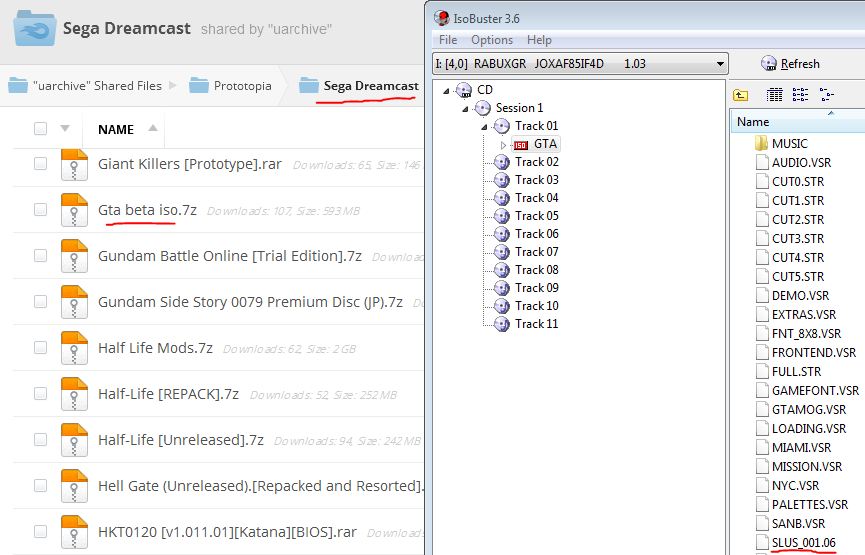Click the IsoBuster application icon in title bar

[x=441, y=18]
